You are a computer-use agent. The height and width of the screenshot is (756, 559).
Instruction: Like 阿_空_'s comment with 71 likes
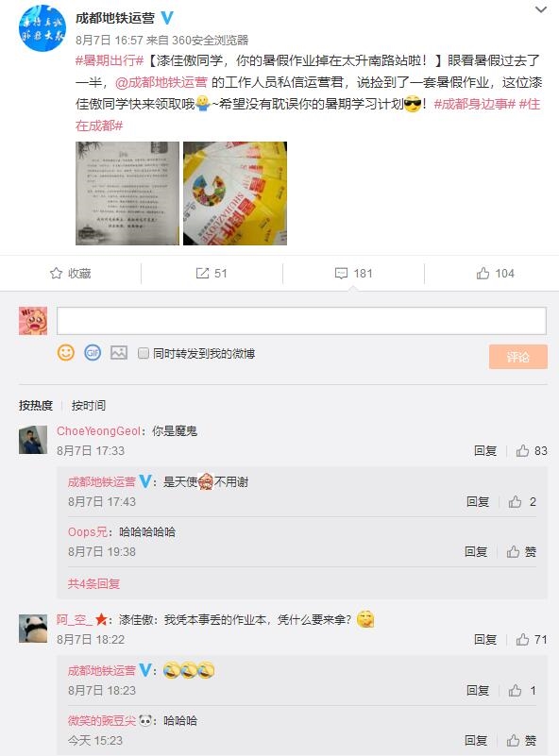522,640
